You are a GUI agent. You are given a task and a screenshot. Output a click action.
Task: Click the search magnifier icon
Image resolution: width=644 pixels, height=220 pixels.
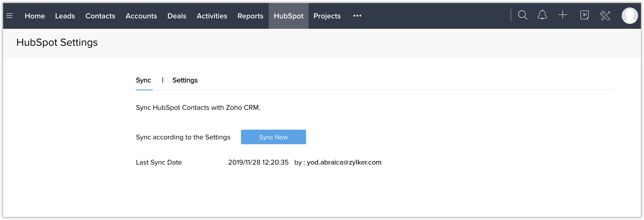pyautogui.click(x=522, y=15)
